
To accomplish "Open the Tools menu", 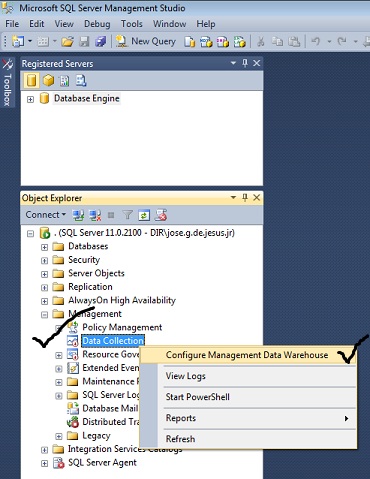I will 132,24.
